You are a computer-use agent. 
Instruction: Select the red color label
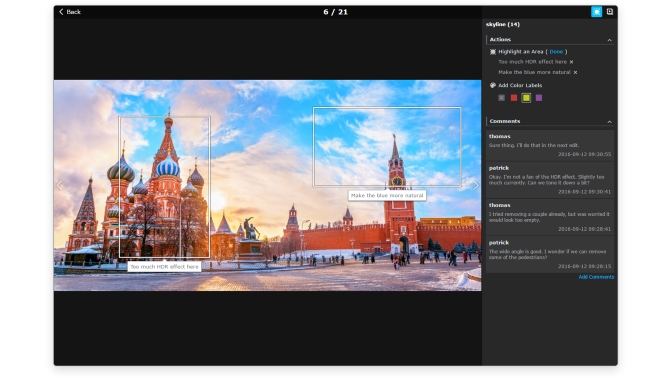tap(513, 98)
